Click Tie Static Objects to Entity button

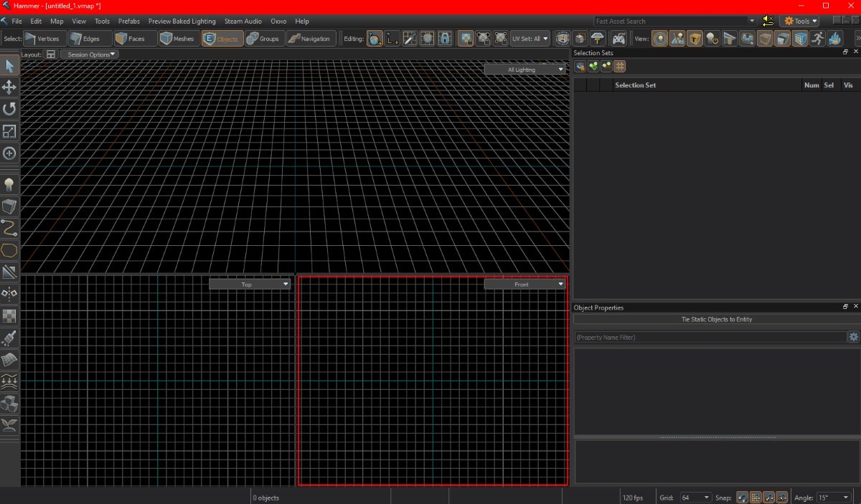point(716,319)
